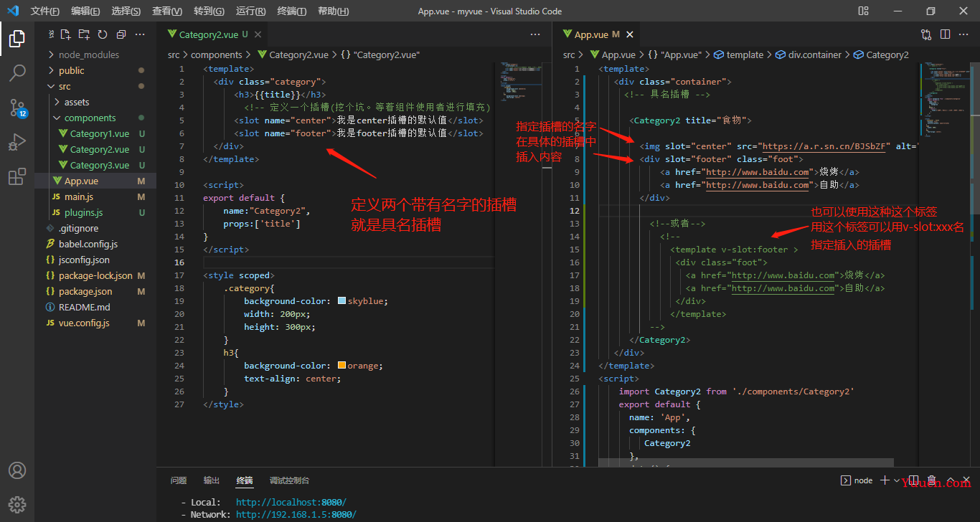Open package-lock.json in the Explorer
This screenshot has height=522, width=980.
click(x=95, y=275)
